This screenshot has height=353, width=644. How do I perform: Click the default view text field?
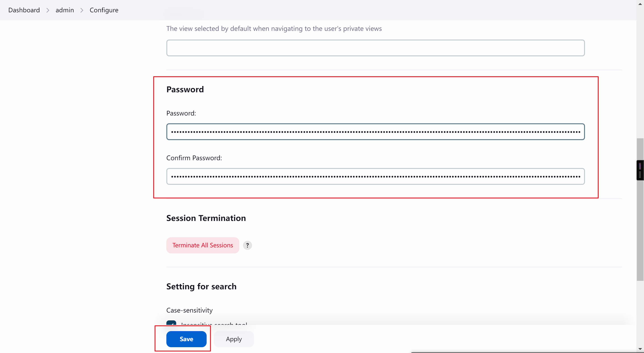tap(375, 48)
